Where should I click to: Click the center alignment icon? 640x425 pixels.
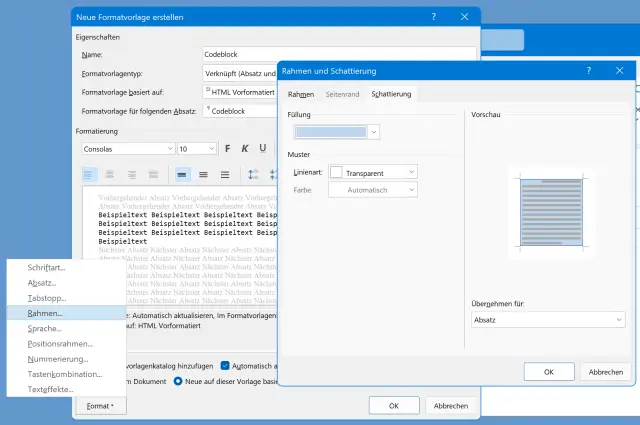click(x=111, y=174)
